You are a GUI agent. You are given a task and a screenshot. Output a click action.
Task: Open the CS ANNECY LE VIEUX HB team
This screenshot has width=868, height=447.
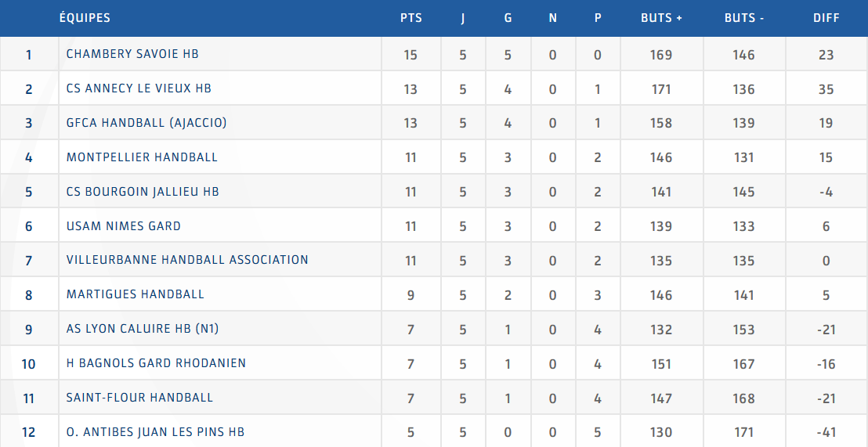pyautogui.click(x=139, y=88)
